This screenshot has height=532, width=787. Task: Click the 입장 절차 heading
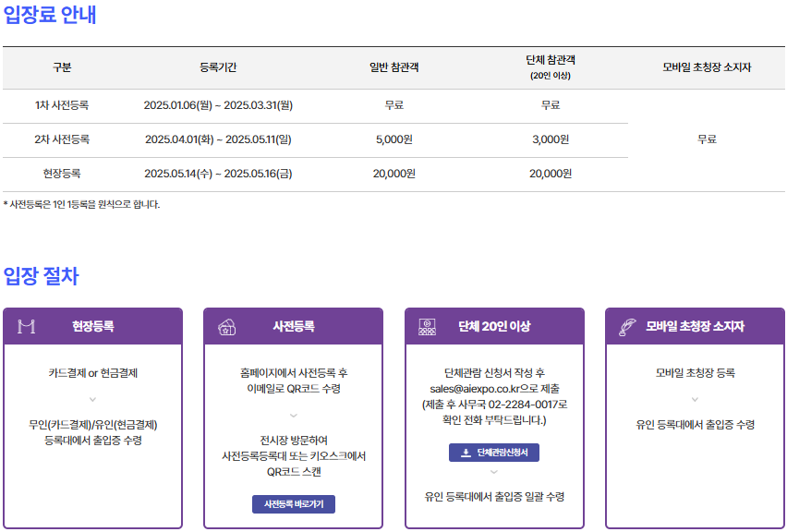[42, 276]
